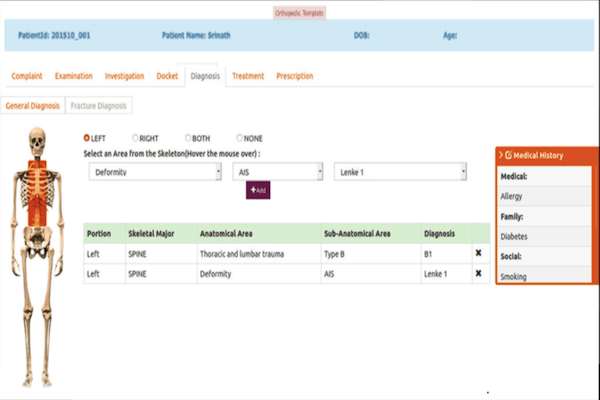The width and height of the screenshot is (600, 400).
Task: Choose the NONE radio option
Action: [x=240, y=138]
